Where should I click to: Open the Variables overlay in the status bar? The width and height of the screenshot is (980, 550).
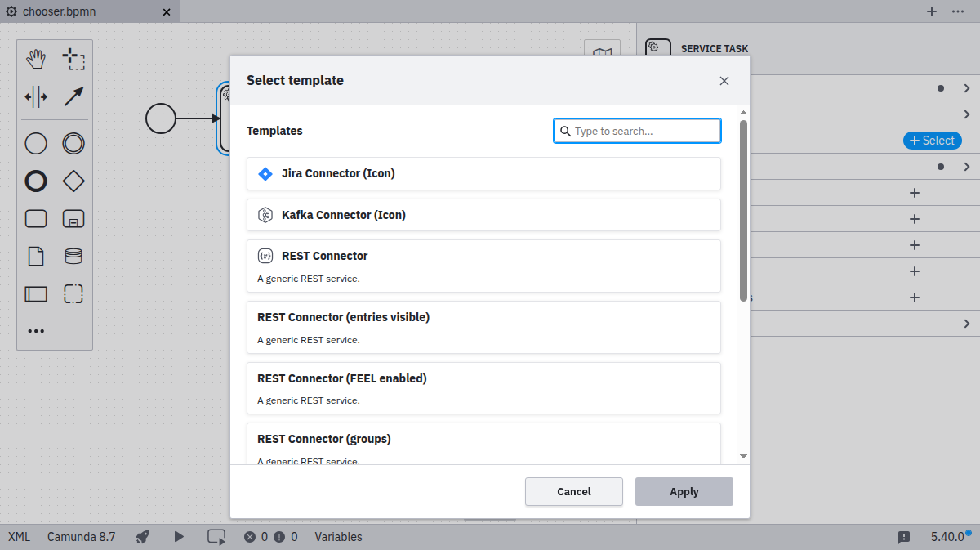pyautogui.click(x=338, y=537)
